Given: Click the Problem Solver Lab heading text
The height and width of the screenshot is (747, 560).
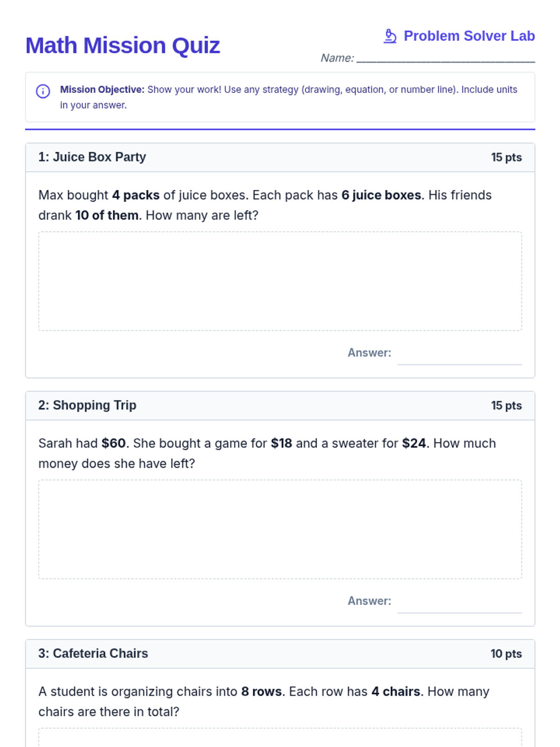Looking at the screenshot, I should coord(469,36).
